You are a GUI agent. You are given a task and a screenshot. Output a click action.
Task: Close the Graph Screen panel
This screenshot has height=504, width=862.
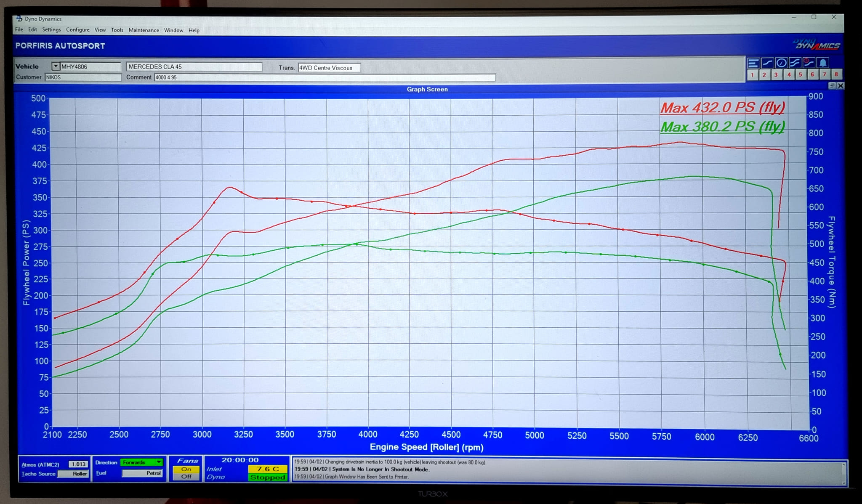pyautogui.click(x=840, y=86)
